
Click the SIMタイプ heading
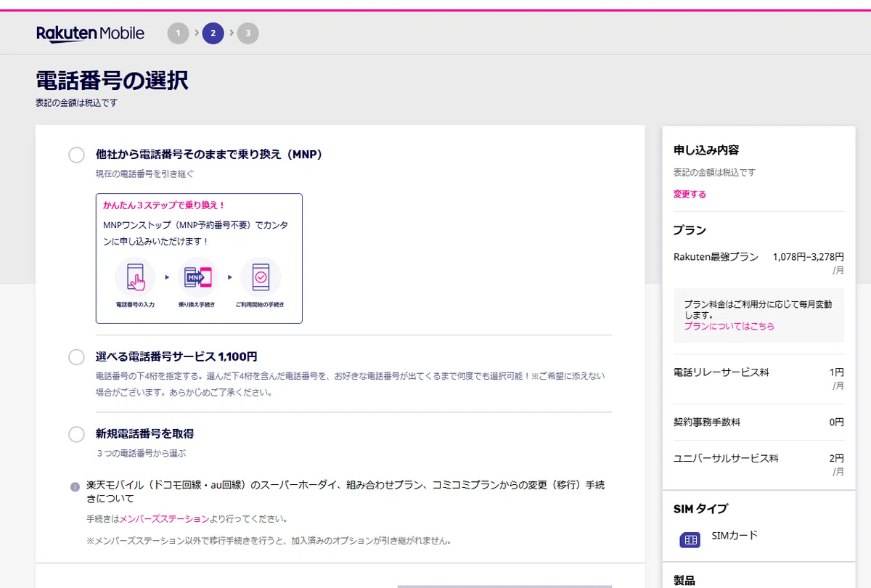[700, 509]
